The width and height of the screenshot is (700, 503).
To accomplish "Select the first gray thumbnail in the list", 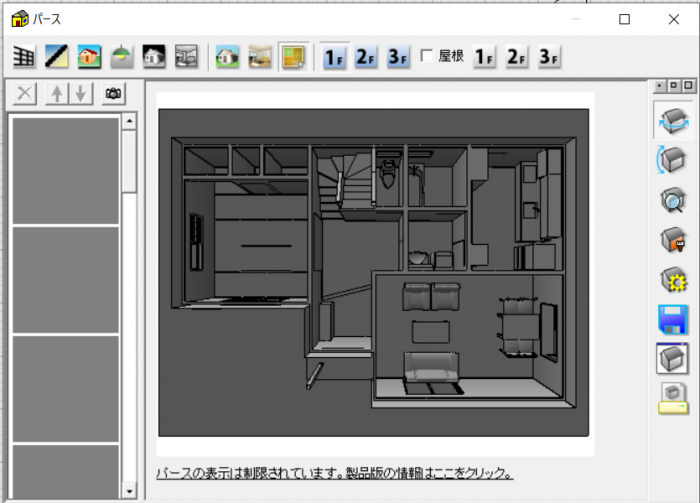I will (x=66, y=170).
